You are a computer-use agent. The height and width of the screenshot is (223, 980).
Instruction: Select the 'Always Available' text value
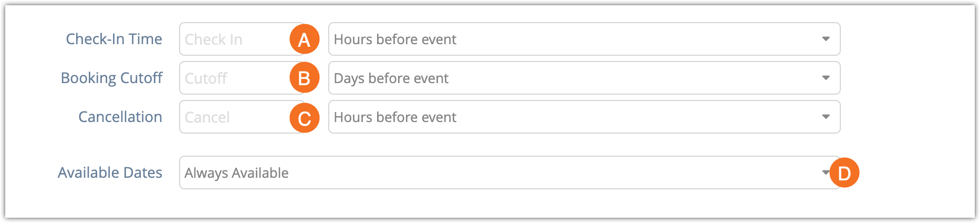[x=237, y=173]
